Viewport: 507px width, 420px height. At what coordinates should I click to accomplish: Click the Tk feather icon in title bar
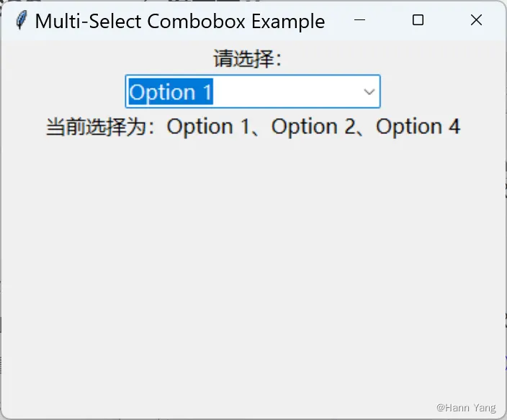click(x=22, y=21)
